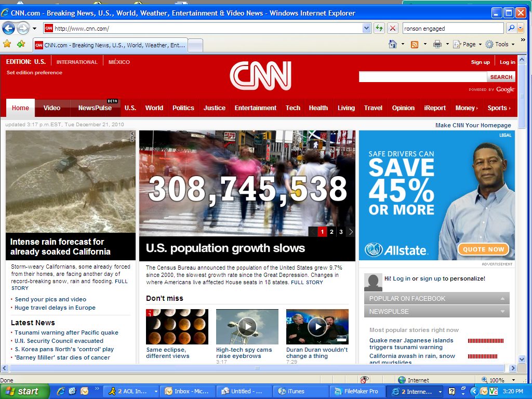Click the Untitled taskbar button
The height and width of the screenshot is (399, 532).
pyautogui.click(x=244, y=391)
